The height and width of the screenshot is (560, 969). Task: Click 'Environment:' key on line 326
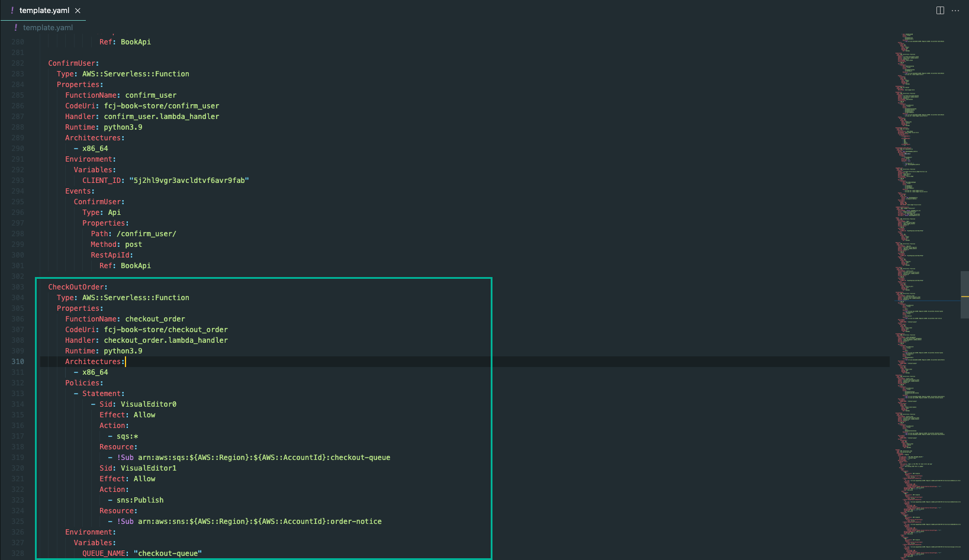tap(91, 532)
